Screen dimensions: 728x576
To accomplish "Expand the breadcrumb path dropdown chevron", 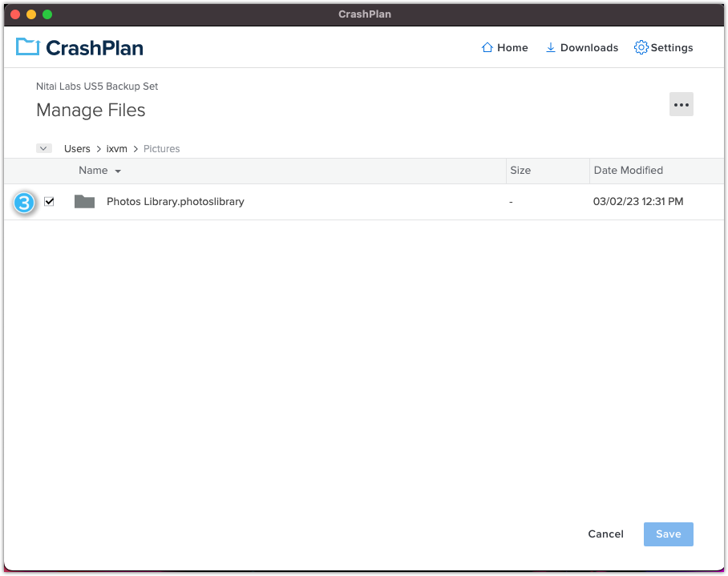I will tap(43, 148).
